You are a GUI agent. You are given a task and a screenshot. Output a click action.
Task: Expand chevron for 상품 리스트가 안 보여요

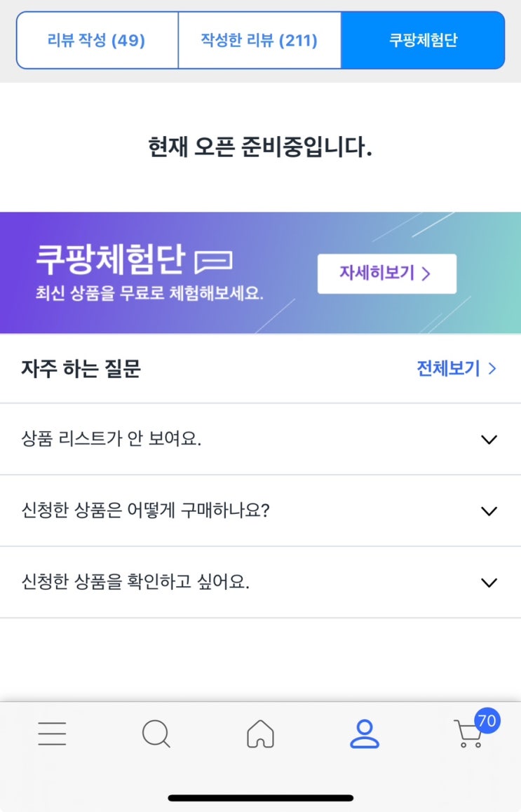489,440
